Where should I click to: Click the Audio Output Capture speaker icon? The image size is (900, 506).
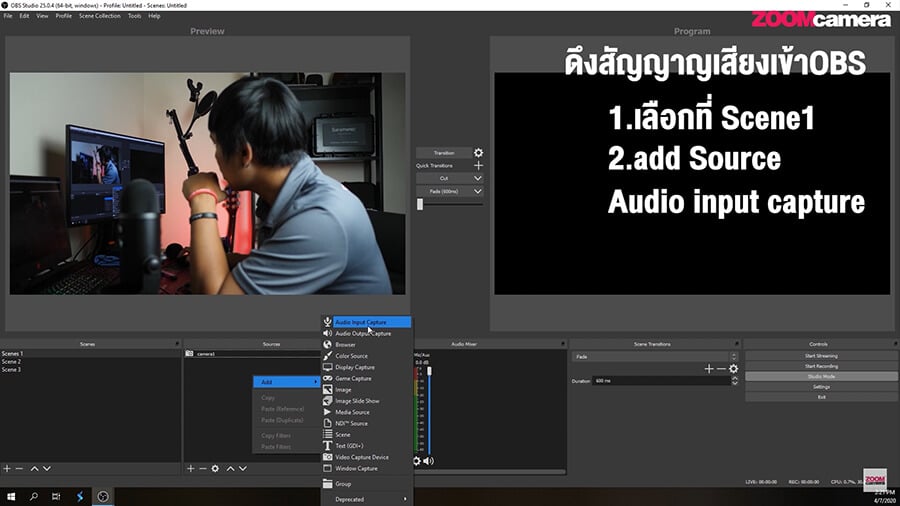[x=327, y=333]
